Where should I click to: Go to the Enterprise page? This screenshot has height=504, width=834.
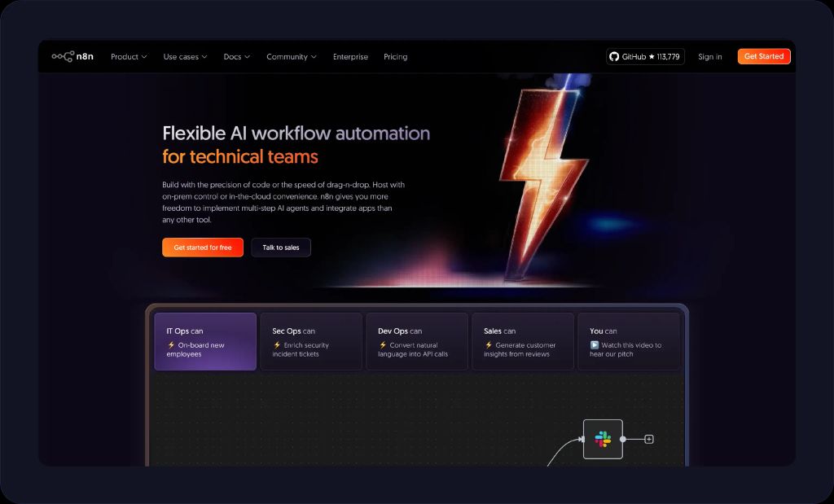point(350,57)
